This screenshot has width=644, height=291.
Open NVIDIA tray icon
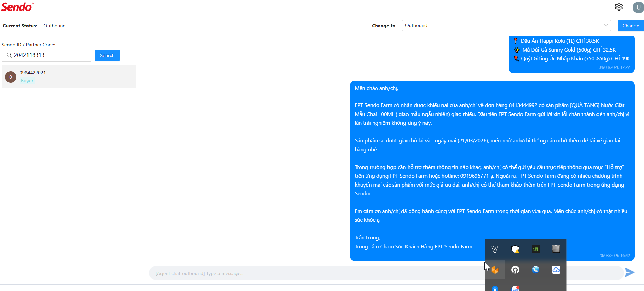(536, 249)
